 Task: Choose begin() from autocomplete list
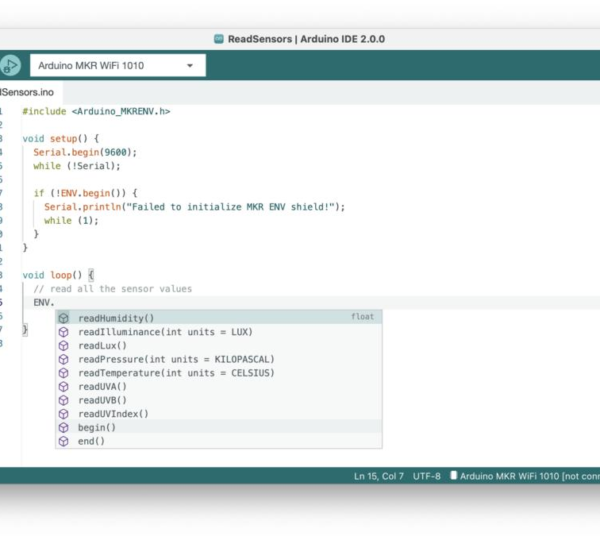(x=219, y=427)
